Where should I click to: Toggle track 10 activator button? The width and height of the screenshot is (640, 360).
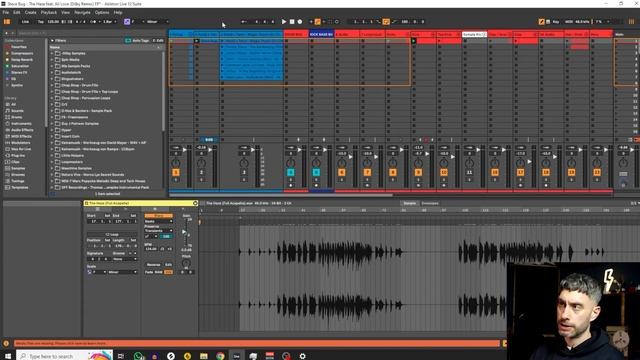tap(444, 173)
